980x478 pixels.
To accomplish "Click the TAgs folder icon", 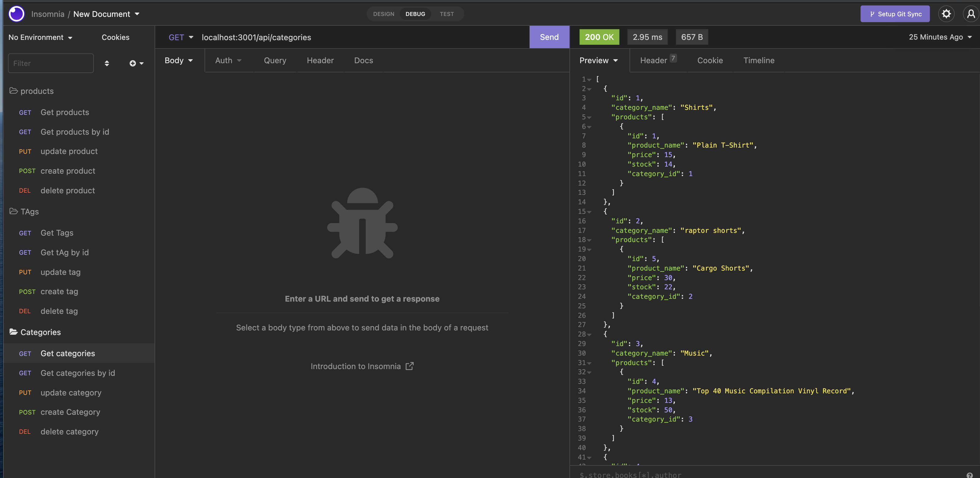I will [x=14, y=211].
